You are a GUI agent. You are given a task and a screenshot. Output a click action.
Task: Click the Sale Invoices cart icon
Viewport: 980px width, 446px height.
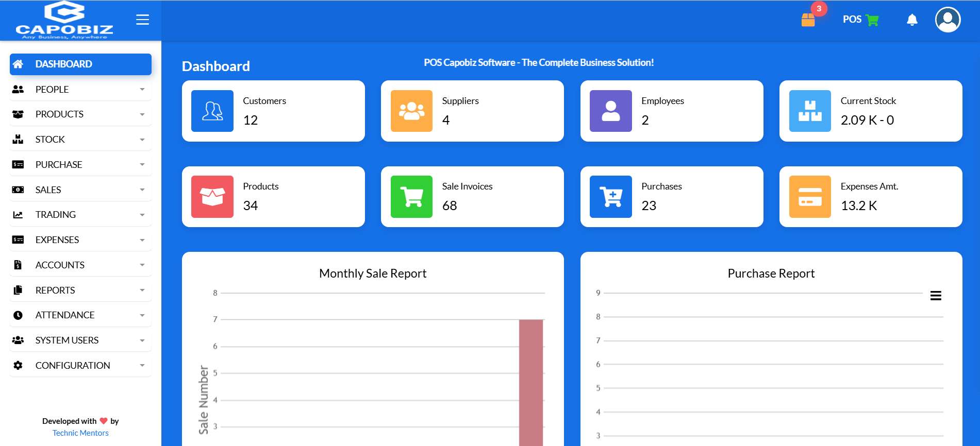pyautogui.click(x=411, y=197)
